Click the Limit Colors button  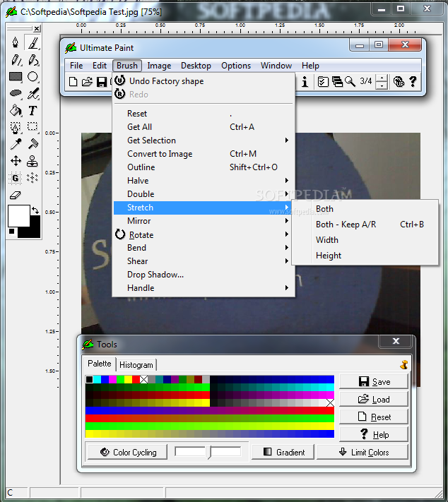(362, 452)
